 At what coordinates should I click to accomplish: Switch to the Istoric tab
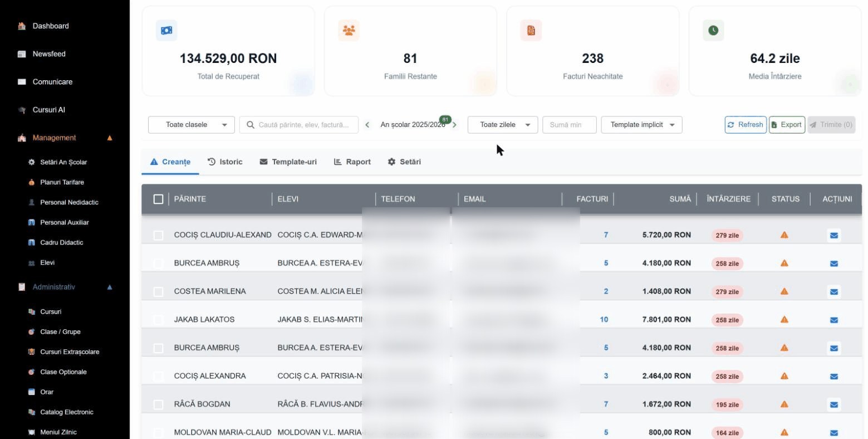click(x=225, y=162)
